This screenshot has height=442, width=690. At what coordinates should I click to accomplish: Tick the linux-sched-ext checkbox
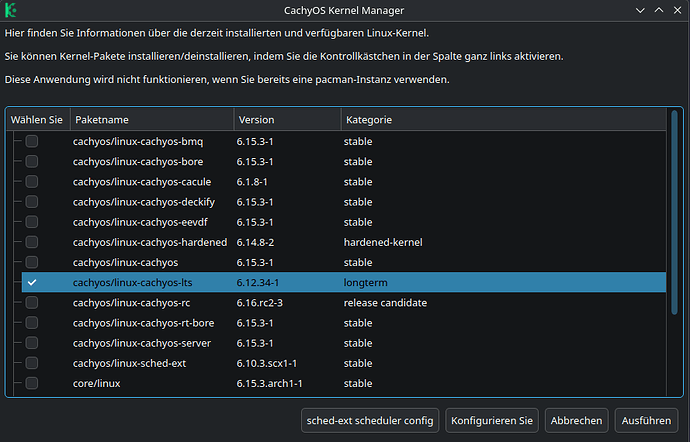coord(32,363)
